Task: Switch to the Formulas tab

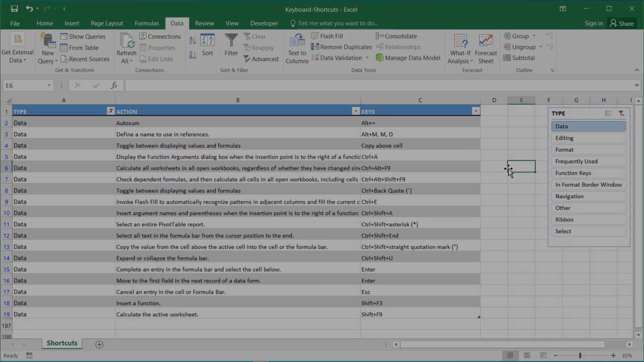Action: click(x=147, y=23)
